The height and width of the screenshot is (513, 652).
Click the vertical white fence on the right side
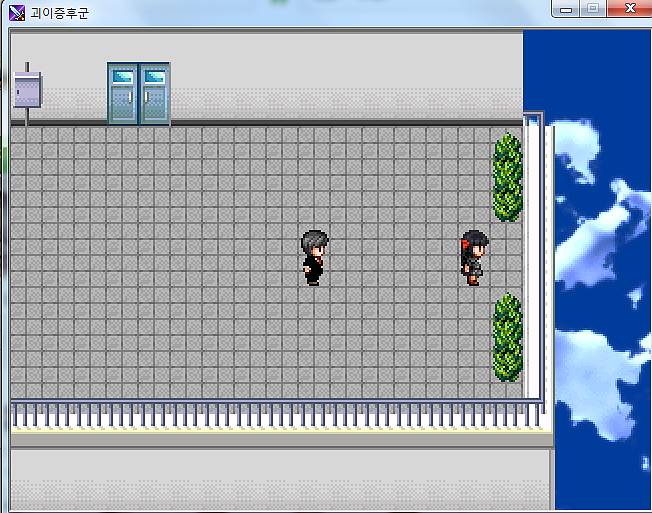(x=537, y=260)
